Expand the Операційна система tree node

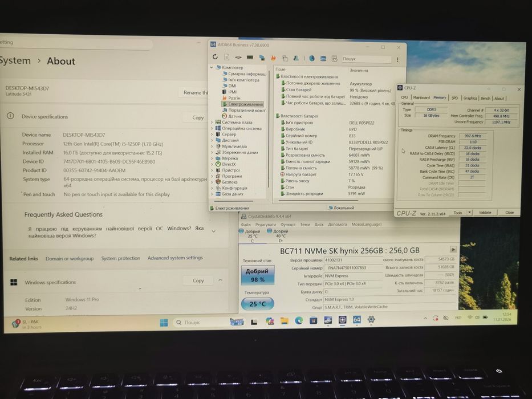click(x=212, y=128)
